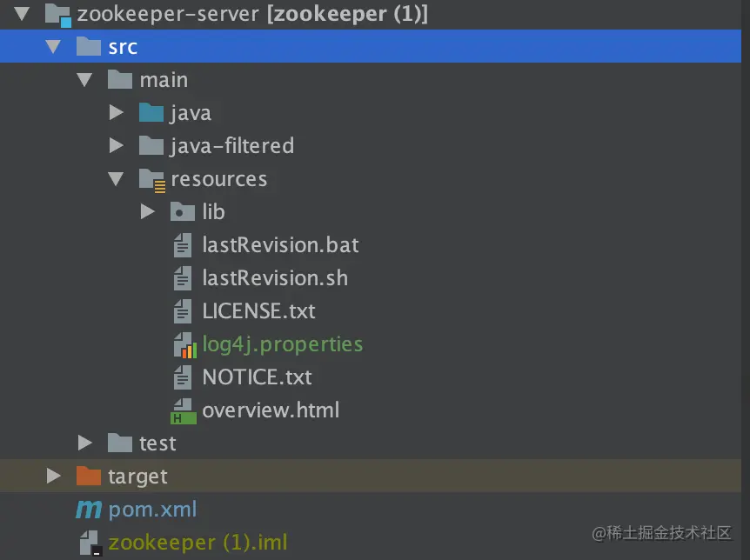The width and height of the screenshot is (750, 560).
Task: Select the lib folder label
Action: pyautogui.click(x=213, y=212)
